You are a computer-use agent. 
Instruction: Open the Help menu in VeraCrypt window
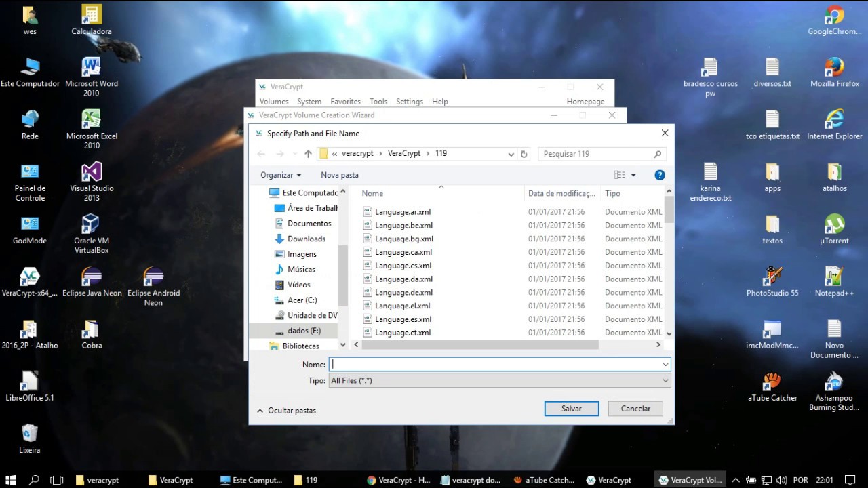(x=440, y=102)
